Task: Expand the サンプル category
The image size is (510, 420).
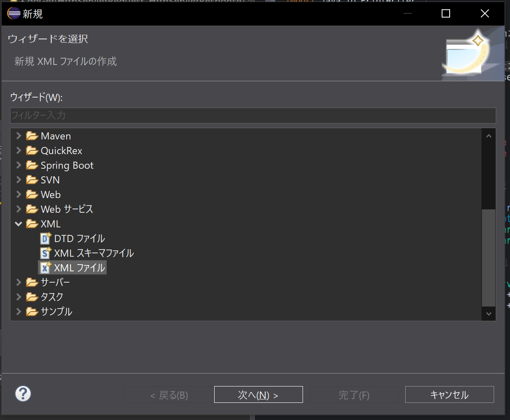Action: pos(18,312)
